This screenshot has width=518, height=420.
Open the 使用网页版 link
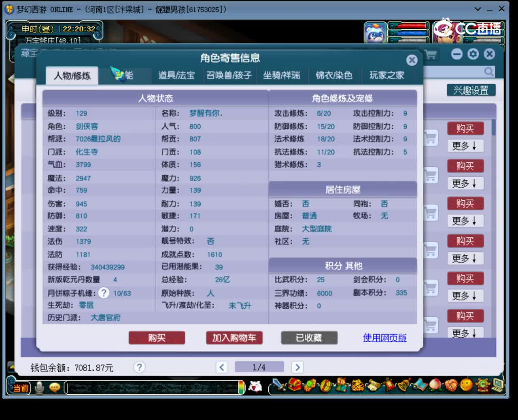click(x=385, y=337)
